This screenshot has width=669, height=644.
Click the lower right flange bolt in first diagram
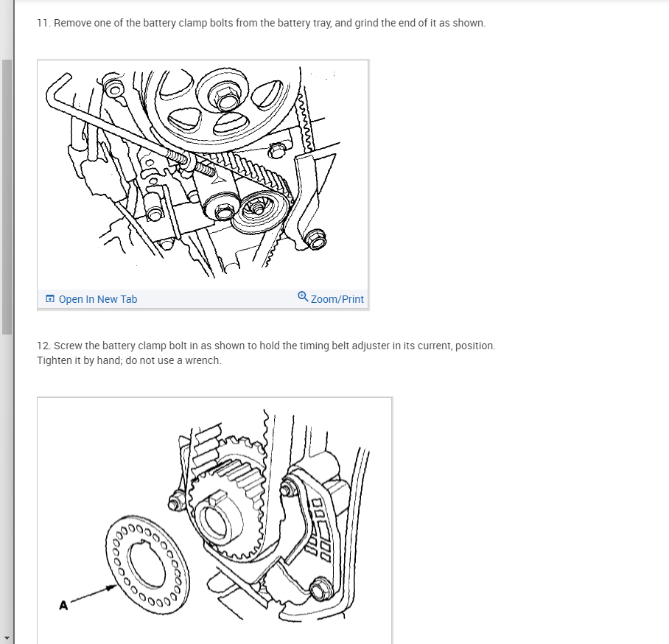click(x=316, y=239)
